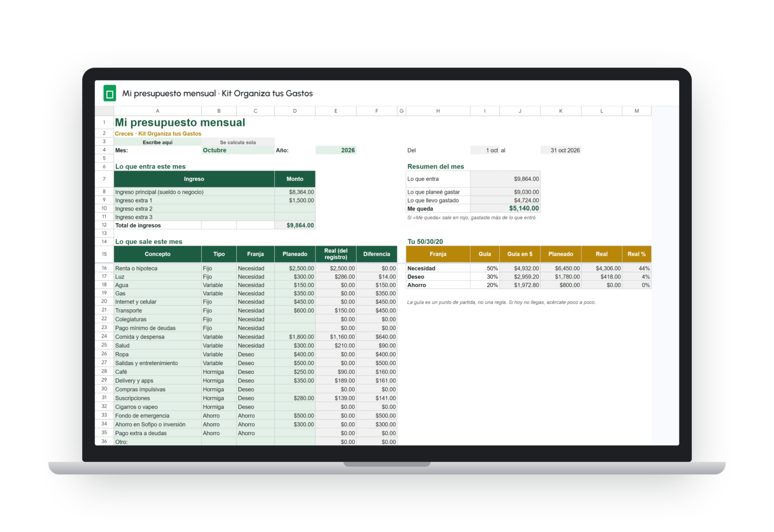Screen dimensions: 774x532
Task: Select the year cell showing "2026"
Action: click(x=336, y=150)
